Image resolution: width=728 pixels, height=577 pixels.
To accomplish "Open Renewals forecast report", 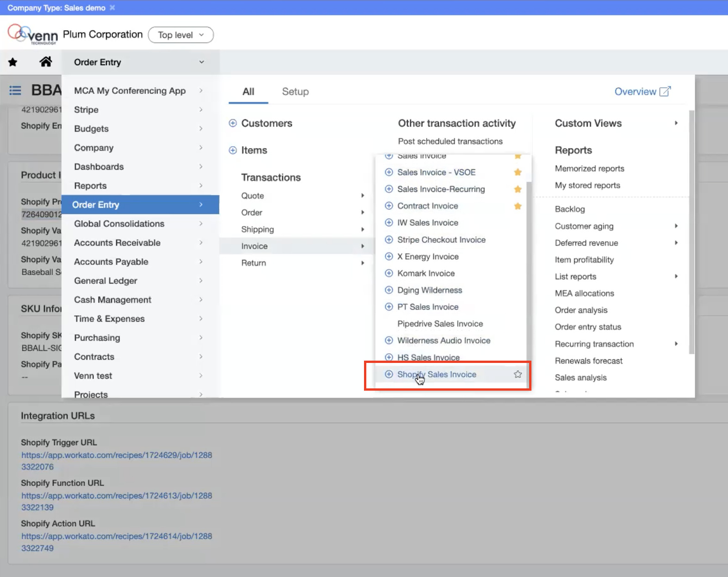I will click(x=588, y=361).
